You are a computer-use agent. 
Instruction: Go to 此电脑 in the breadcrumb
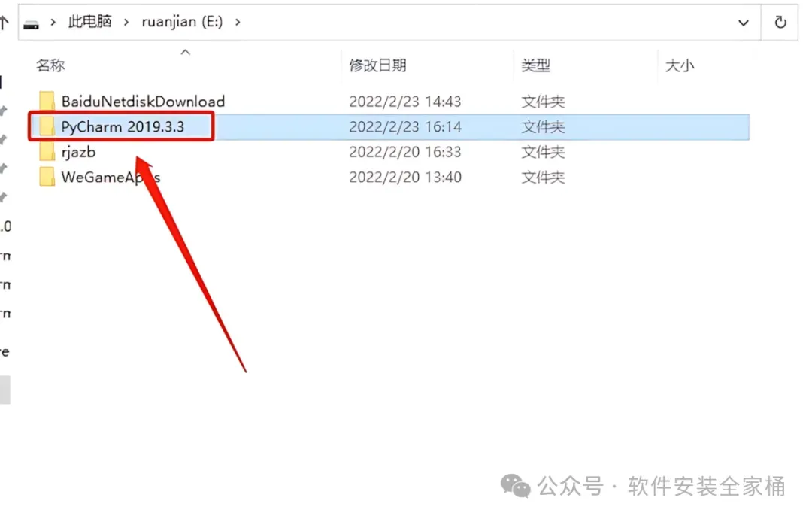point(89,22)
